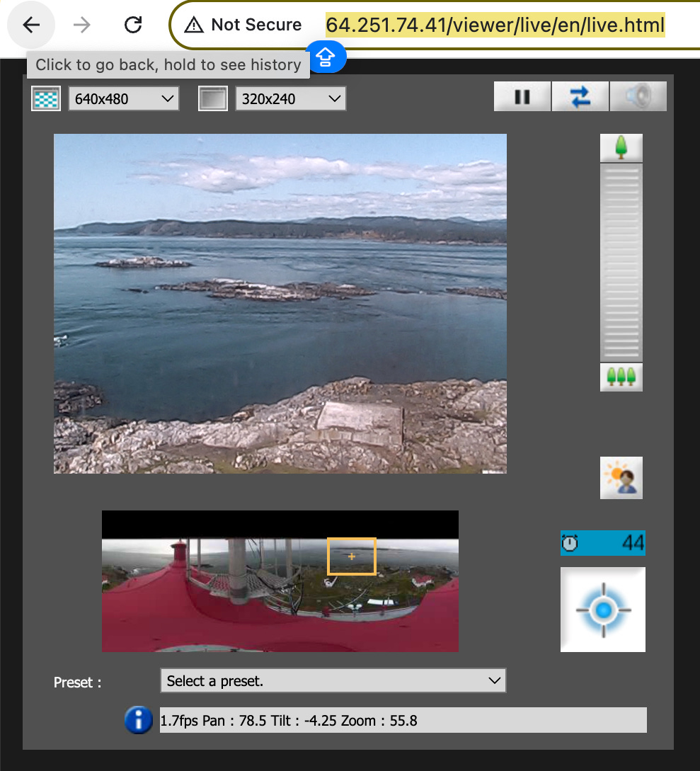
Task: Click the blue swap arrows reconnect button
Action: (x=580, y=96)
